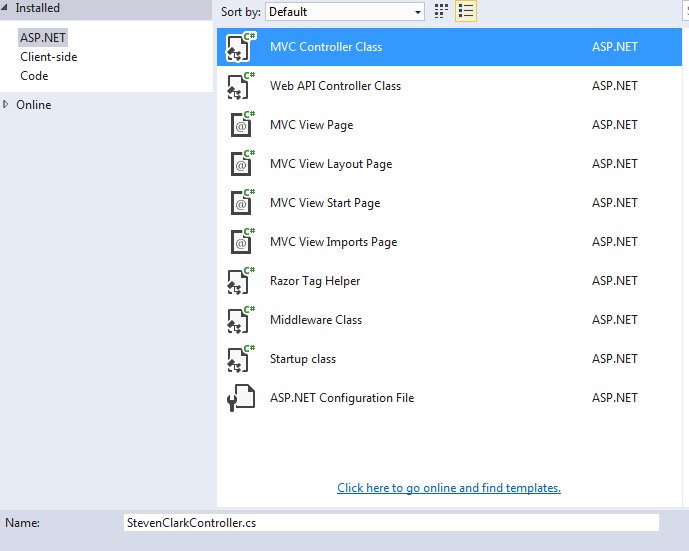Select MVC View Start Page name text
The width and height of the screenshot is (689, 551).
click(x=325, y=203)
